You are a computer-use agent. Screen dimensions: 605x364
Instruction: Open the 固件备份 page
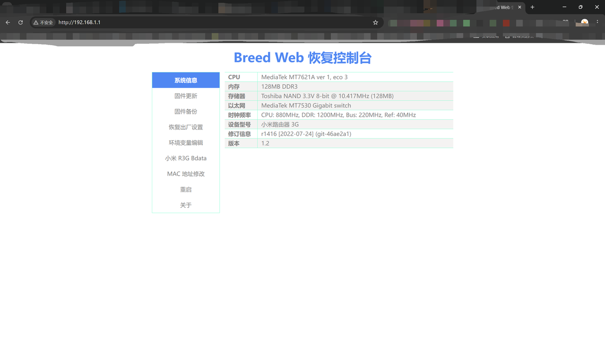(186, 112)
